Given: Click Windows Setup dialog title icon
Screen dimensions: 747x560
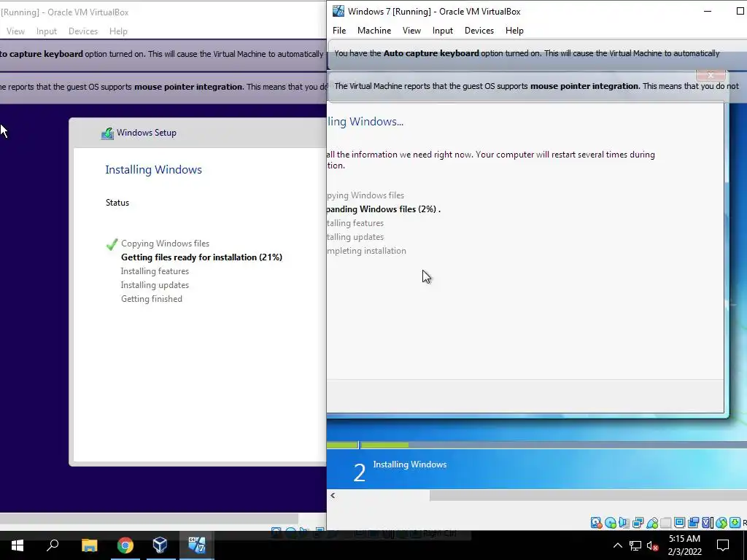Looking at the screenshot, I should point(108,133).
